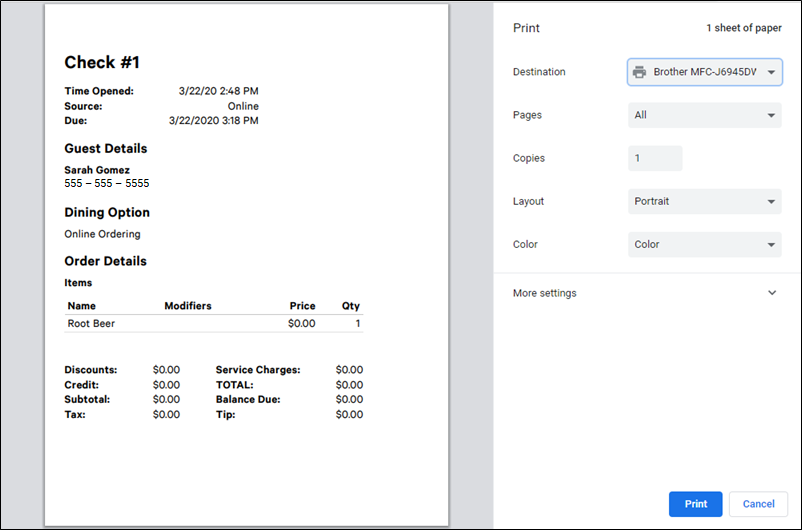Screen dimensions: 802x530
Task: Click the "Online Ordering" dining option text
Action: click(102, 234)
